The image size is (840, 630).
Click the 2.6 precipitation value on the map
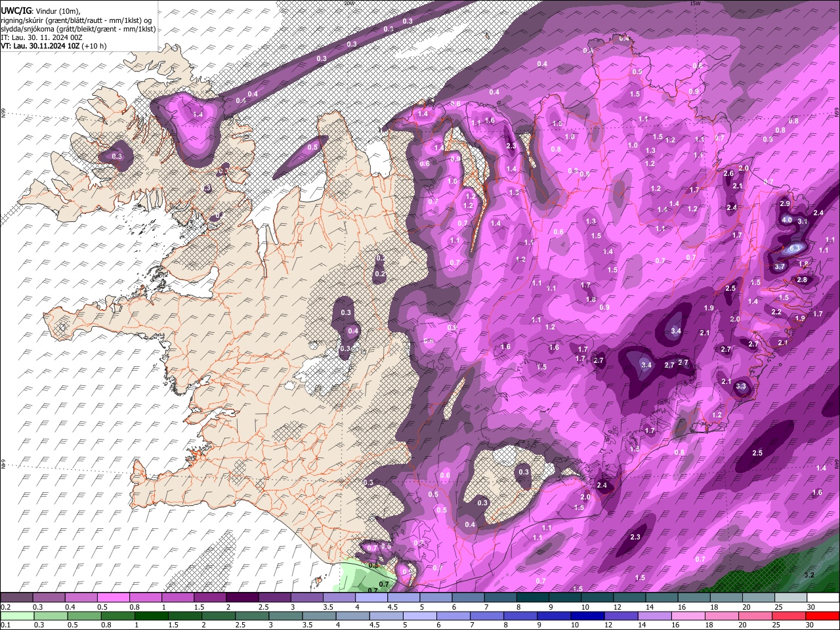point(728,173)
